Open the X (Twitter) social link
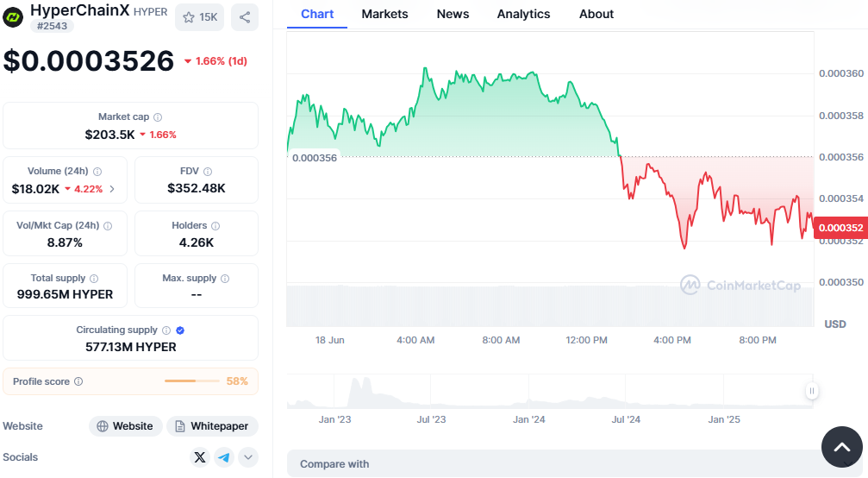Screen dimensions: 868x478 click(200, 457)
